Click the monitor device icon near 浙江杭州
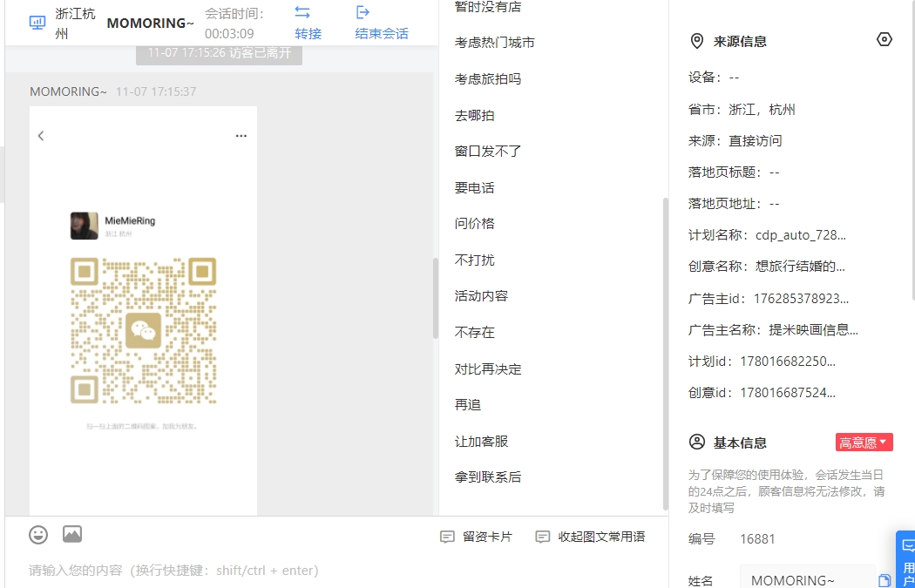 point(37,23)
